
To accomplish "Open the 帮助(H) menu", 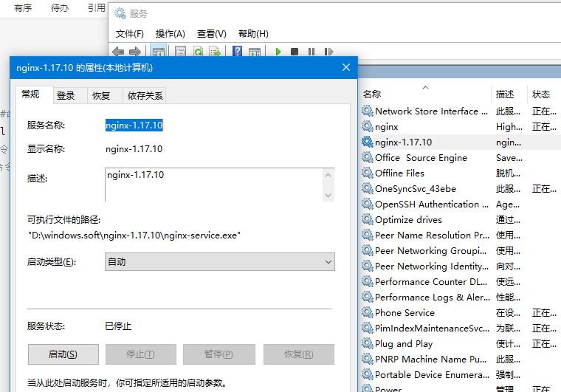I will click(253, 34).
